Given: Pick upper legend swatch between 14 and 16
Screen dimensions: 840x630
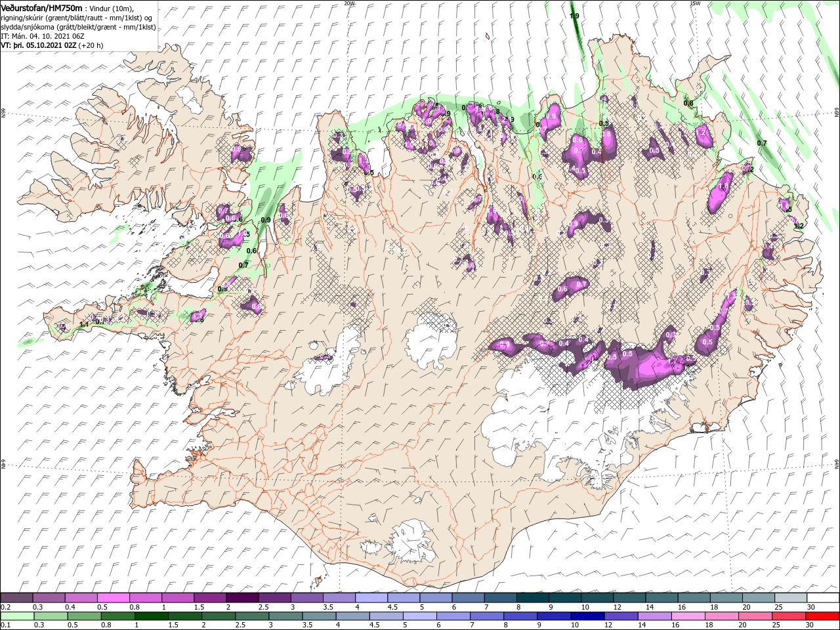Looking at the screenshot, I should (x=661, y=598).
